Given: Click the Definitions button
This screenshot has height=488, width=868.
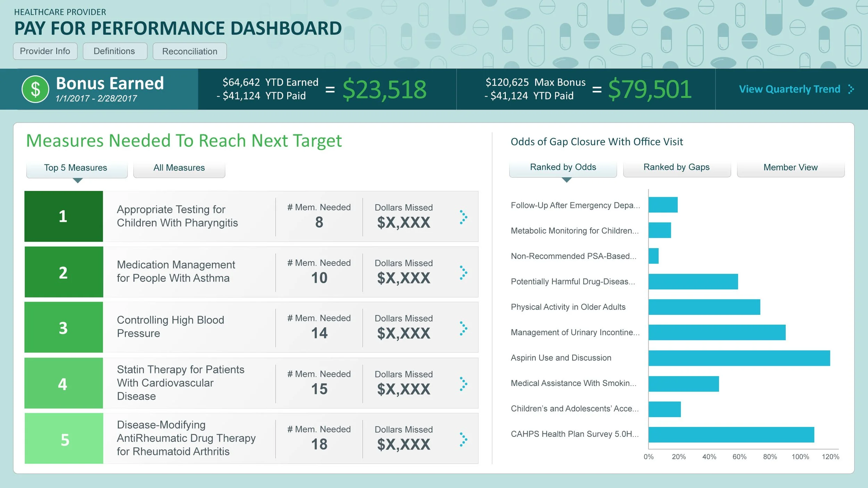Looking at the screenshot, I should [115, 51].
